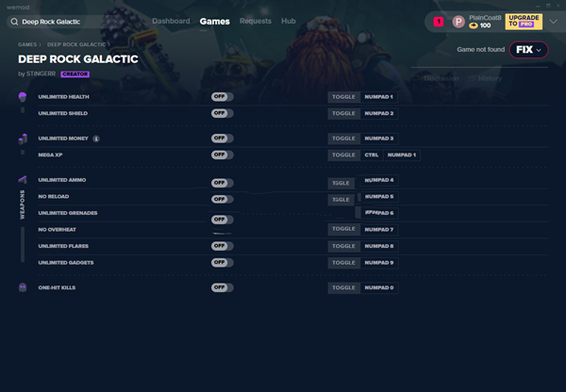Turn on the Mega XP toggle
This screenshot has height=392, width=566.
point(222,155)
